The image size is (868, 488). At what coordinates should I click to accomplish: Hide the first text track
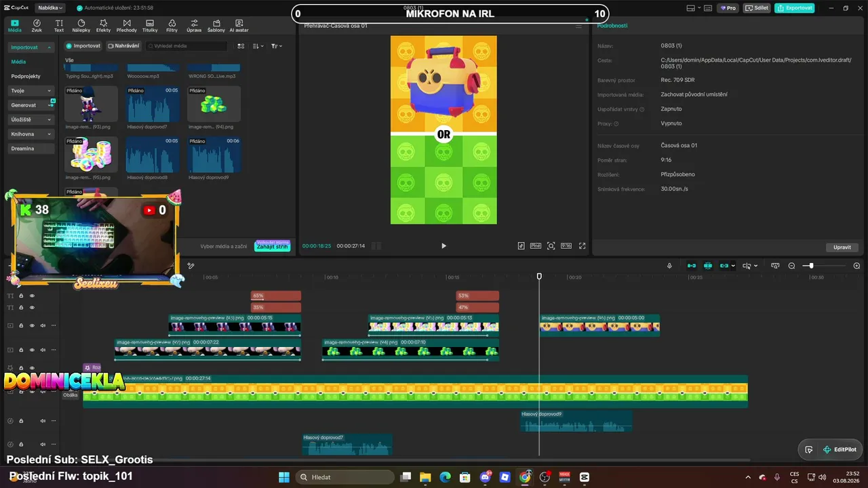click(32, 296)
